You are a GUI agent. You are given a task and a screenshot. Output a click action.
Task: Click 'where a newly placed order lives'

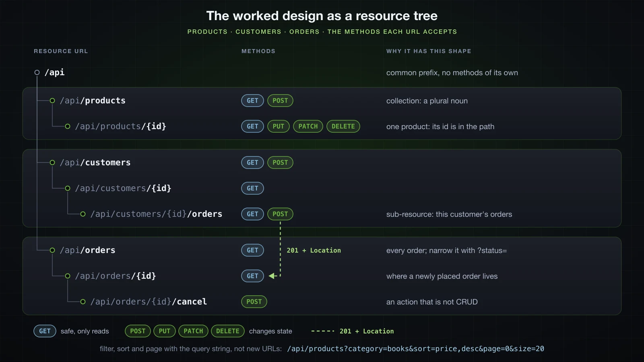(x=442, y=276)
